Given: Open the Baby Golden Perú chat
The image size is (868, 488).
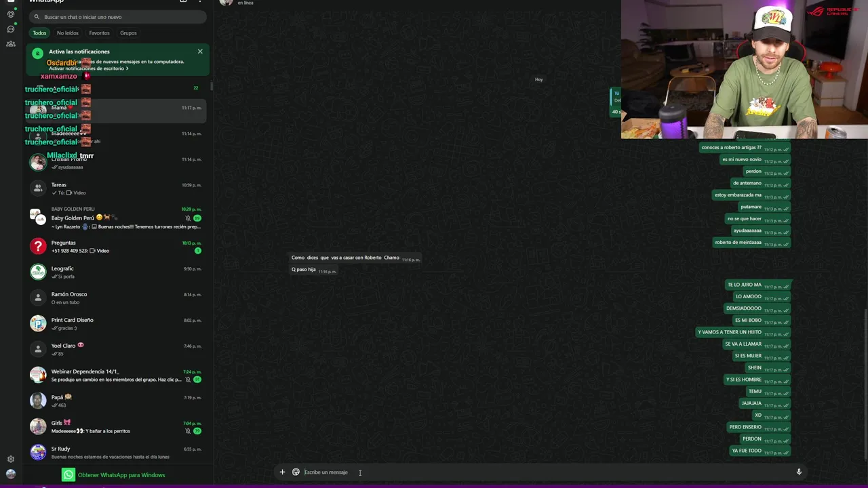Looking at the screenshot, I should 117,218.
